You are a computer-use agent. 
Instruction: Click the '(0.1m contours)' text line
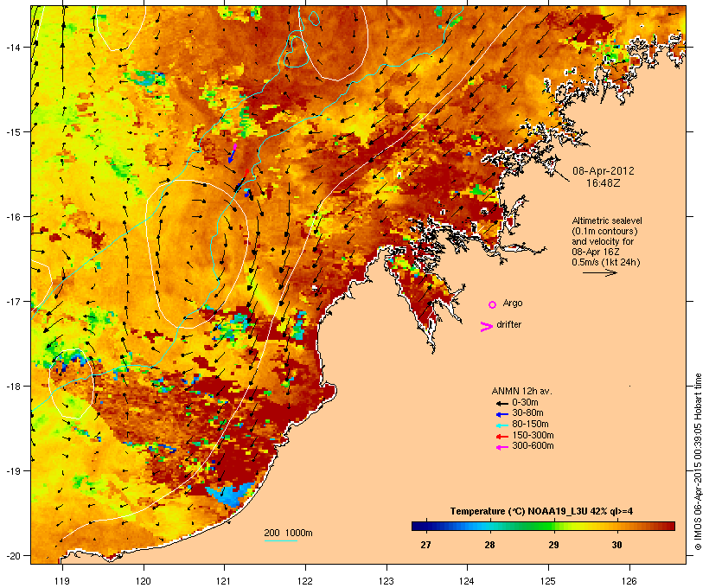[x=605, y=231]
